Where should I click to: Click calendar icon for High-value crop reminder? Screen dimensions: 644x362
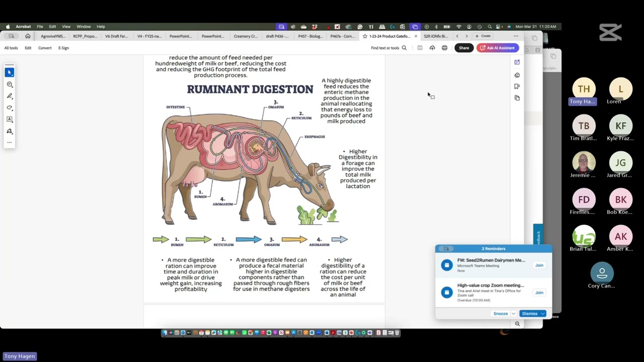tap(447, 292)
